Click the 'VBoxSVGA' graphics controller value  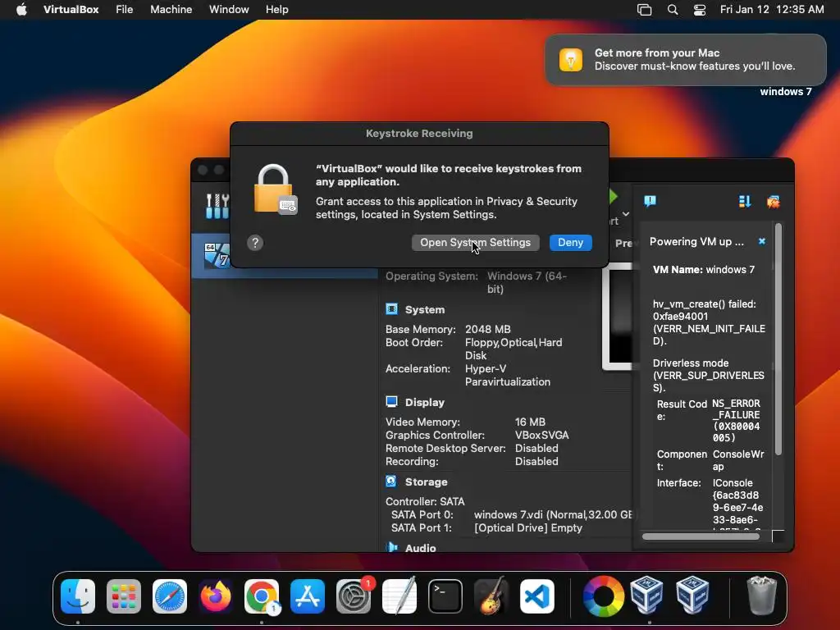[541, 435]
